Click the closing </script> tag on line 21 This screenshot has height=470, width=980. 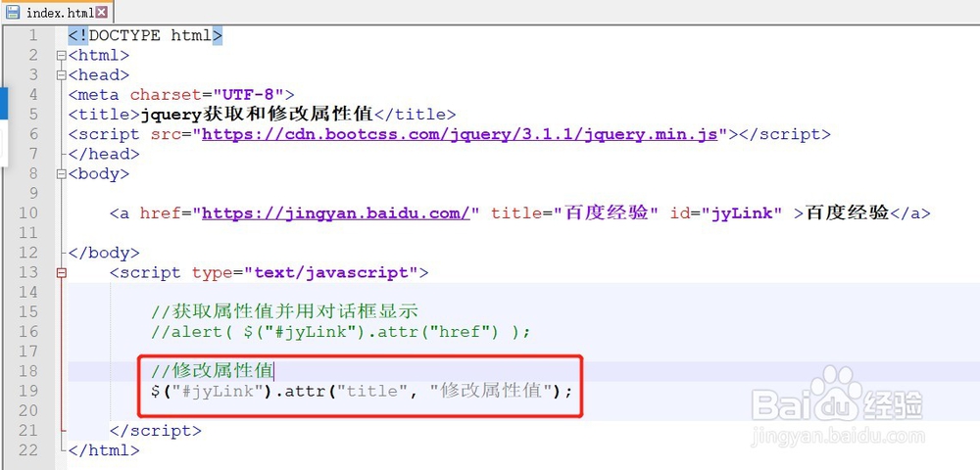[156, 431]
